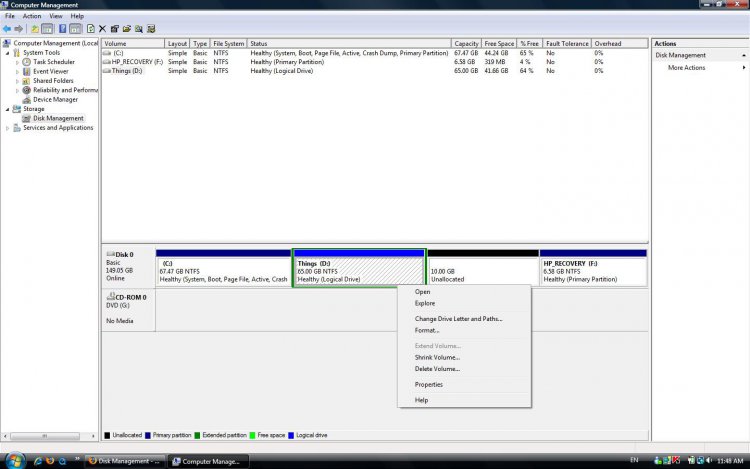Expand the Task Scheduler node arrow
Image resolution: width=750 pixels, height=469 pixels.
(x=17, y=62)
